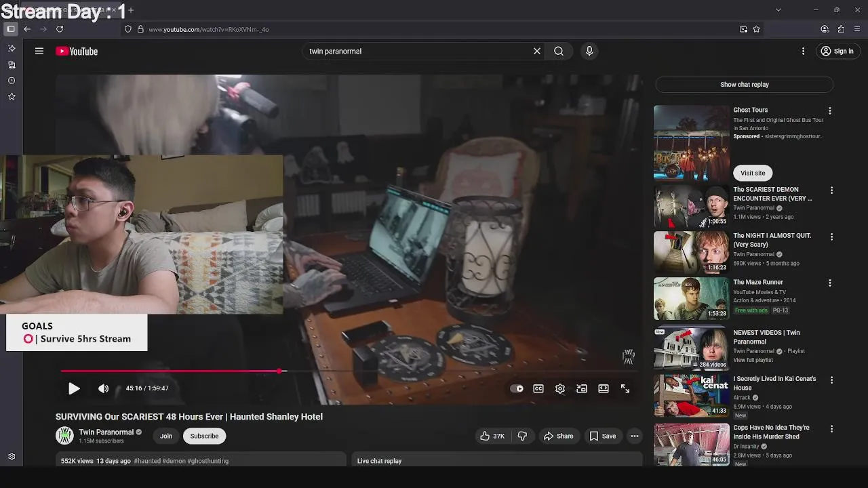
Task: Show chat replay
Action: (x=744, y=85)
